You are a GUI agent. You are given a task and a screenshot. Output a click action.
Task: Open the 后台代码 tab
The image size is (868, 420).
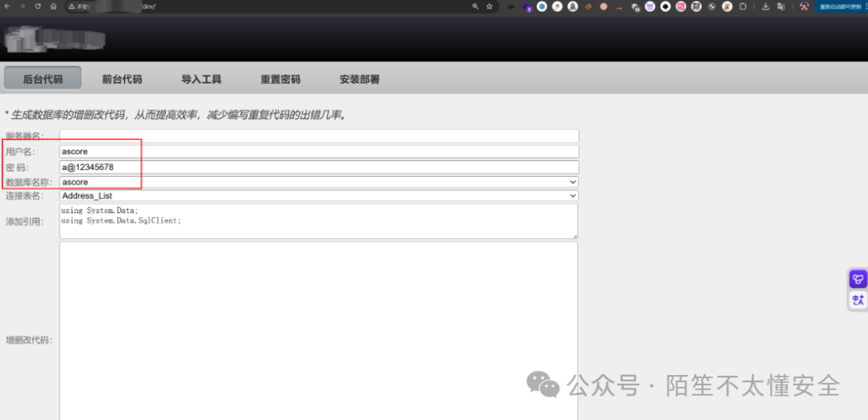(43, 79)
